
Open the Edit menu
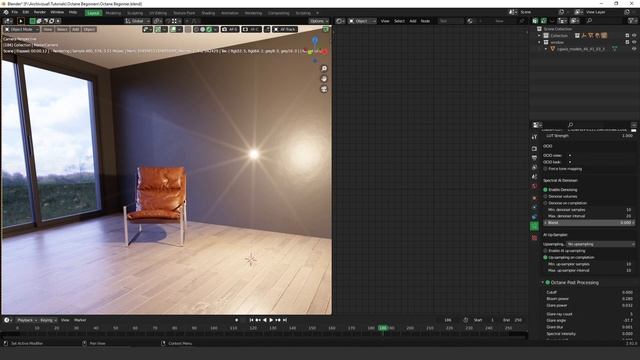(x=26, y=12)
